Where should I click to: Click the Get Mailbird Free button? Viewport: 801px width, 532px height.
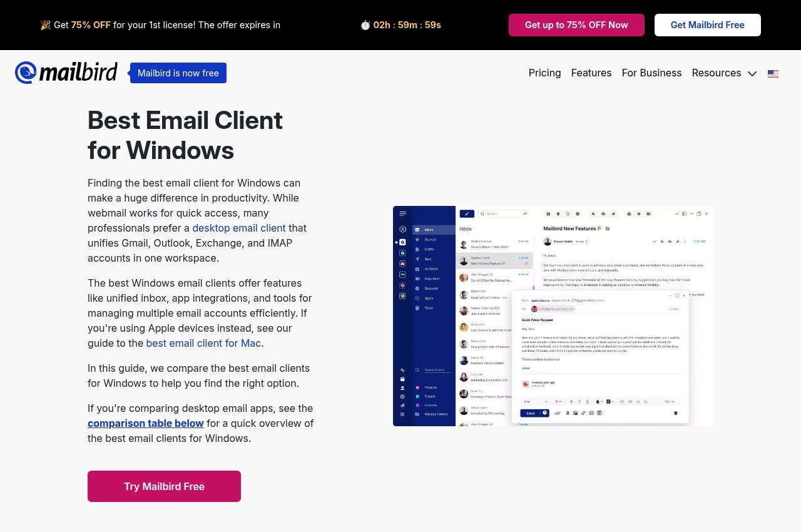coord(708,25)
